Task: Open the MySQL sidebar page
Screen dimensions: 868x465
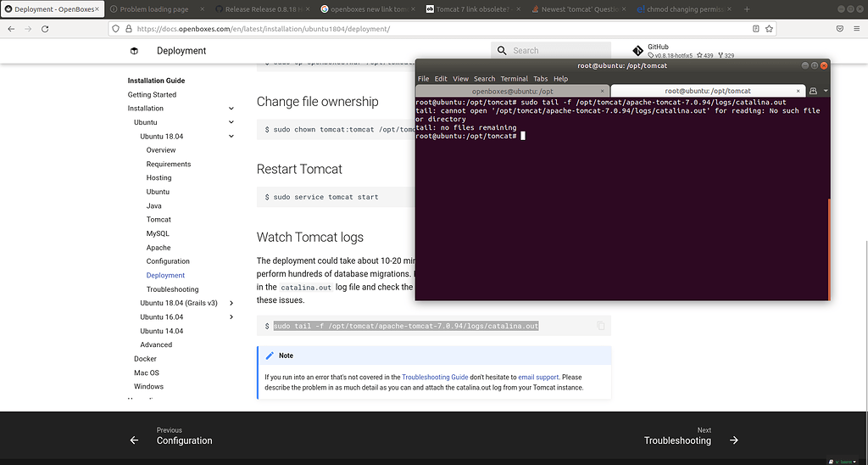Action: [158, 233]
